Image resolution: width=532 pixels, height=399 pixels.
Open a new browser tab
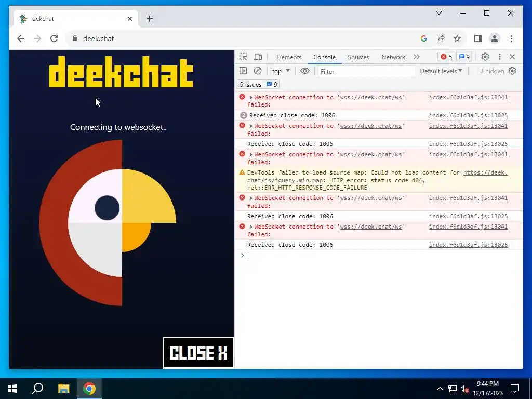tap(150, 19)
